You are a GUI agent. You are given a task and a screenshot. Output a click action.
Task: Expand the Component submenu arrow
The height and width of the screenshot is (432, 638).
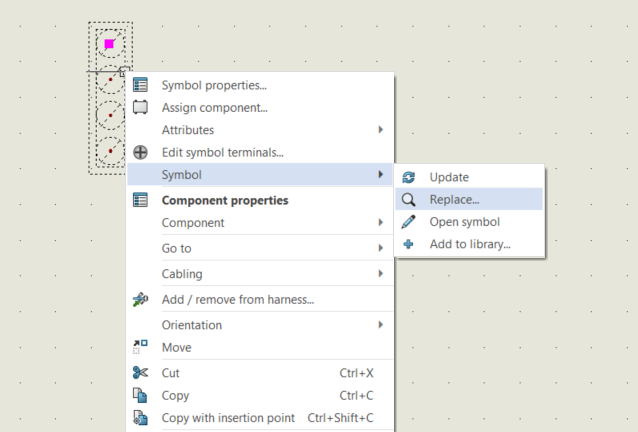click(381, 223)
